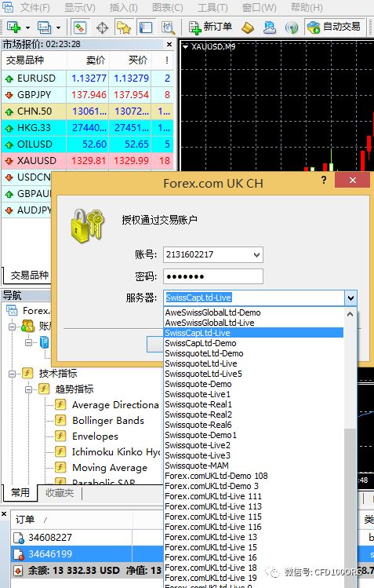Image resolution: width=374 pixels, height=588 pixels.
Task: Choose AweSwissGlobalLtd-Demo server
Action: (x=254, y=312)
